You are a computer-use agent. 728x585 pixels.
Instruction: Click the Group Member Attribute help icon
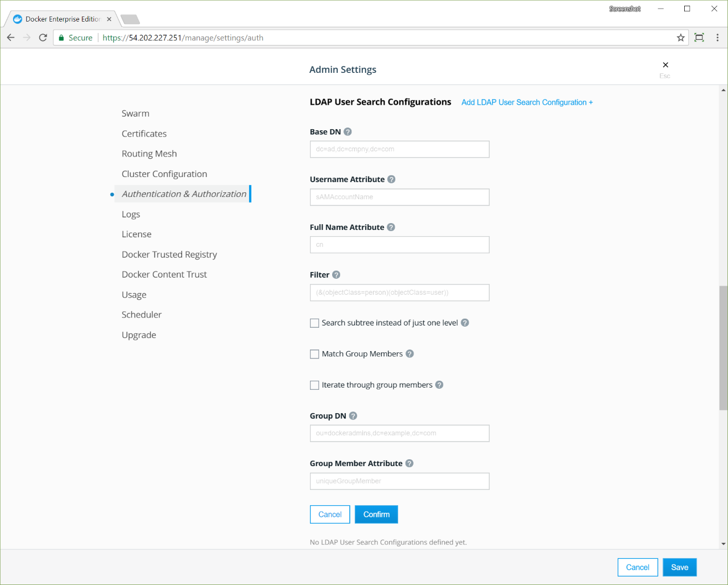[409, 464]
